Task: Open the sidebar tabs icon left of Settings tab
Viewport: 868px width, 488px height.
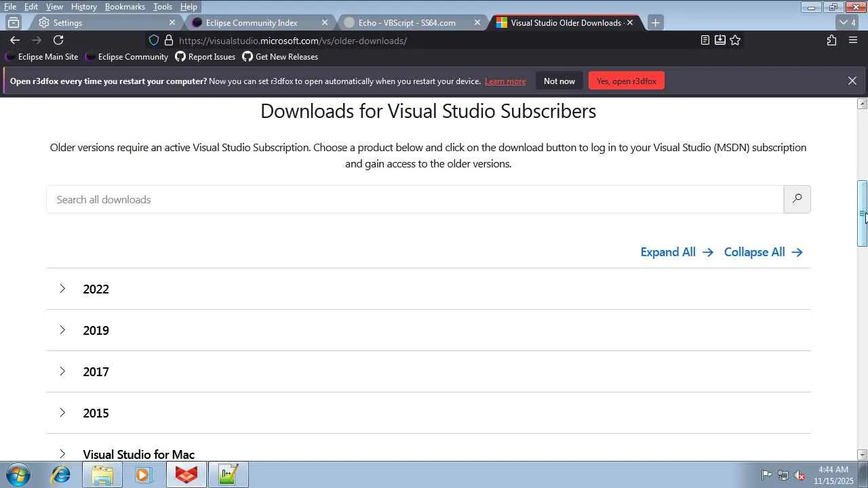Action: pos(14,22)
